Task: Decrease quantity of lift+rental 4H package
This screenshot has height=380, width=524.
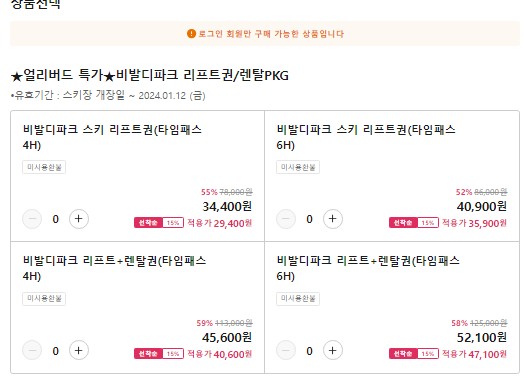Action: click(x=32, y=350)
